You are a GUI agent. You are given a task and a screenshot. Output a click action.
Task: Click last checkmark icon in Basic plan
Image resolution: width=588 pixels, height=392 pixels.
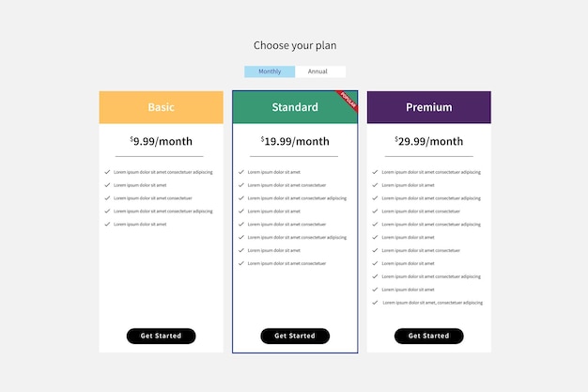tap(108, 225)
